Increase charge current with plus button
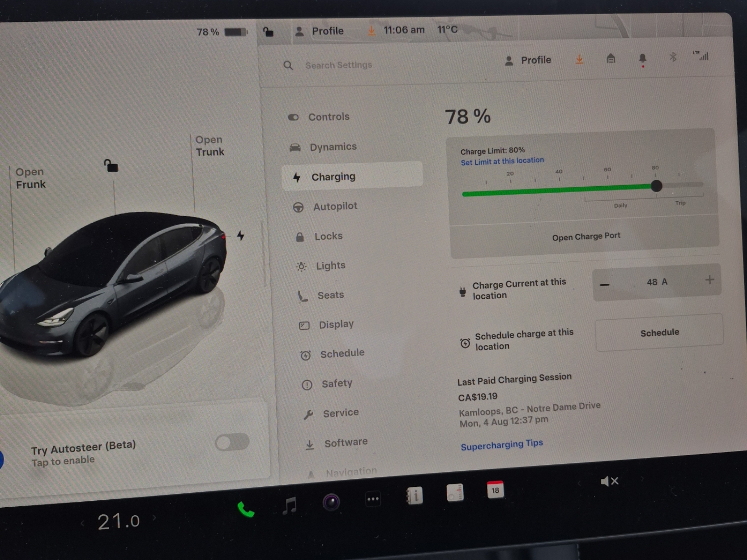This screenshot has height=560, width=747. click(709, 280)
